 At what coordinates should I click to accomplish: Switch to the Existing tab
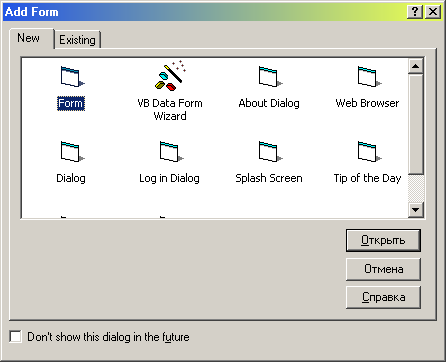[77, 40]
